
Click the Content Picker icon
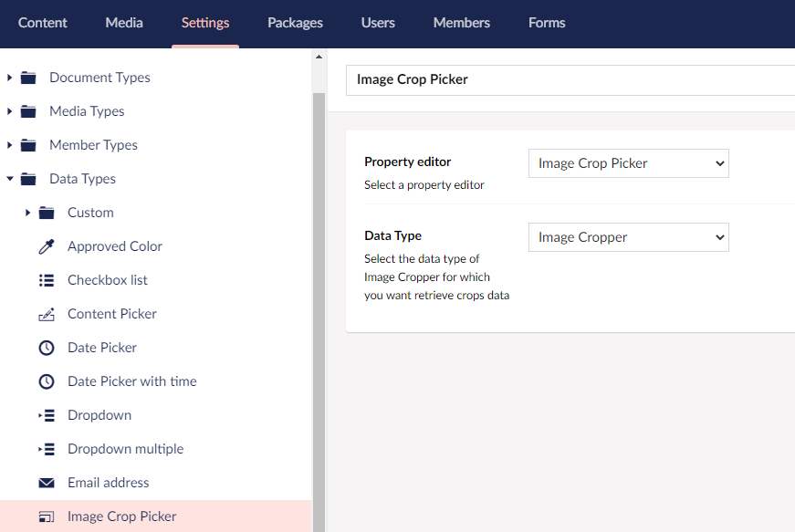point(47,314)
